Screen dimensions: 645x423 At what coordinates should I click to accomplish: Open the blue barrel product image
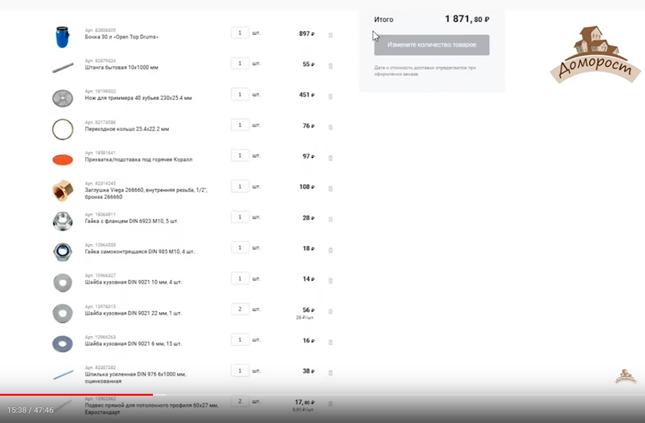(63, 36)
